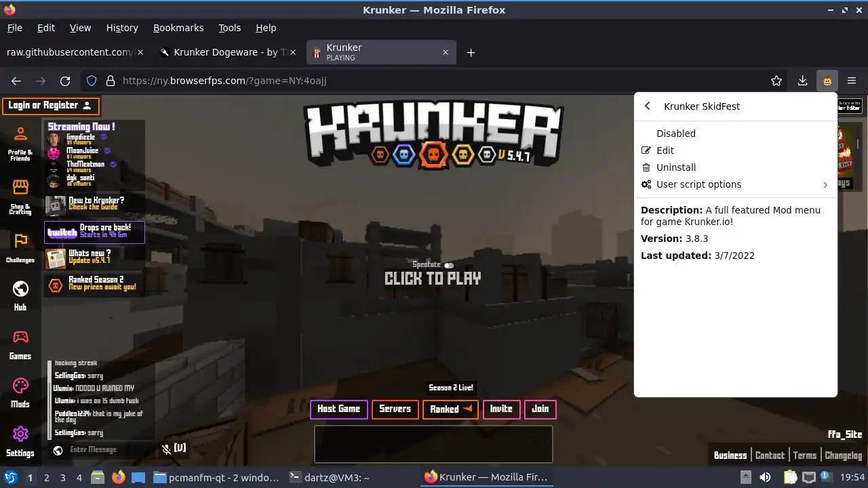This screenshot has width=868, height=488.
Task: Open the Mods palette icon
Action: coord(20,386)
